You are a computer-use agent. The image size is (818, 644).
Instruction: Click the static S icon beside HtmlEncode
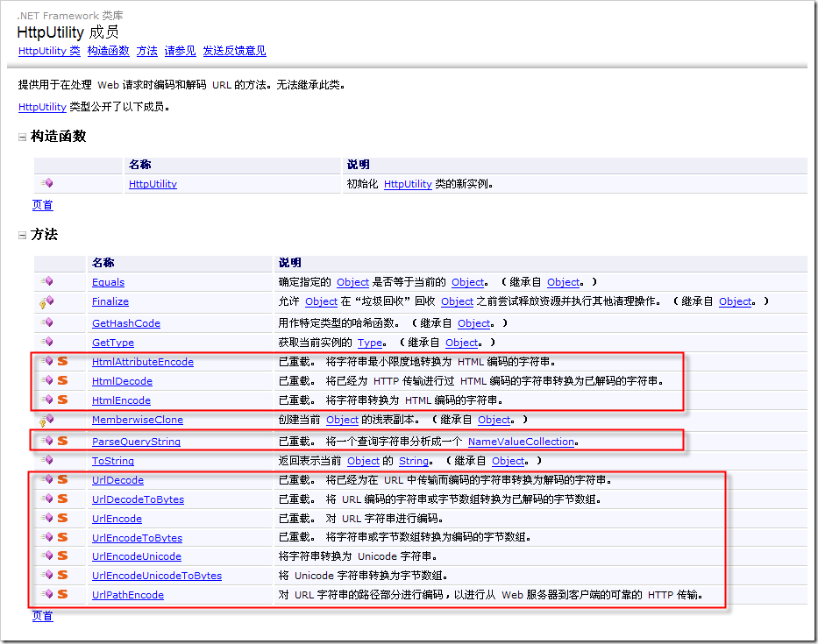(62, 400)
